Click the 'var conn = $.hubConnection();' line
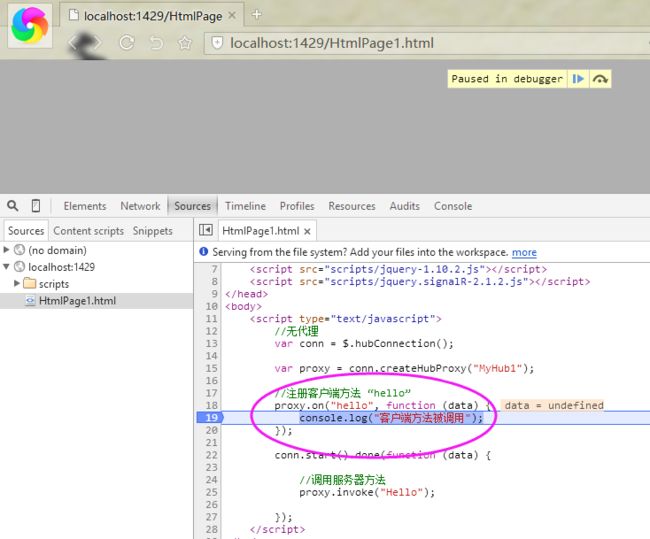Screen dimensions: 650x539 click(x=364, y=344)
